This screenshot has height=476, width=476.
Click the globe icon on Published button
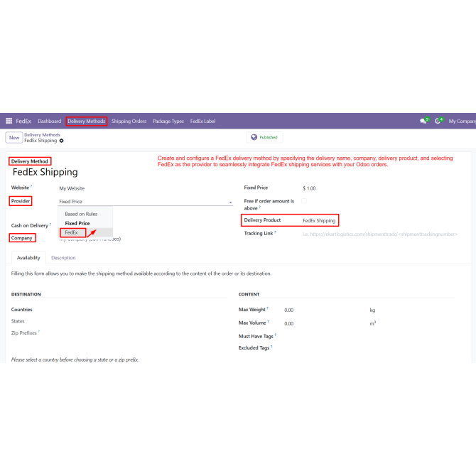[x=254, y=137]
